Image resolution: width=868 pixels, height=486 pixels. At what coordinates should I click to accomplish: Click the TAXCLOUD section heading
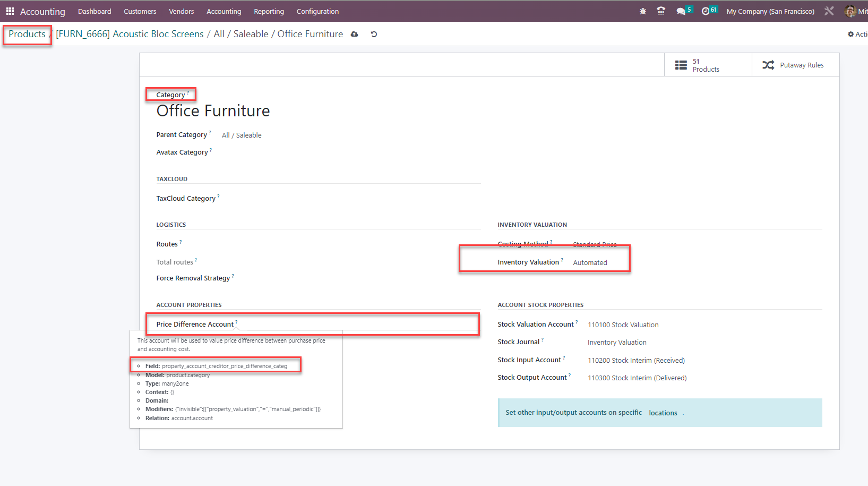click(171, 179)
